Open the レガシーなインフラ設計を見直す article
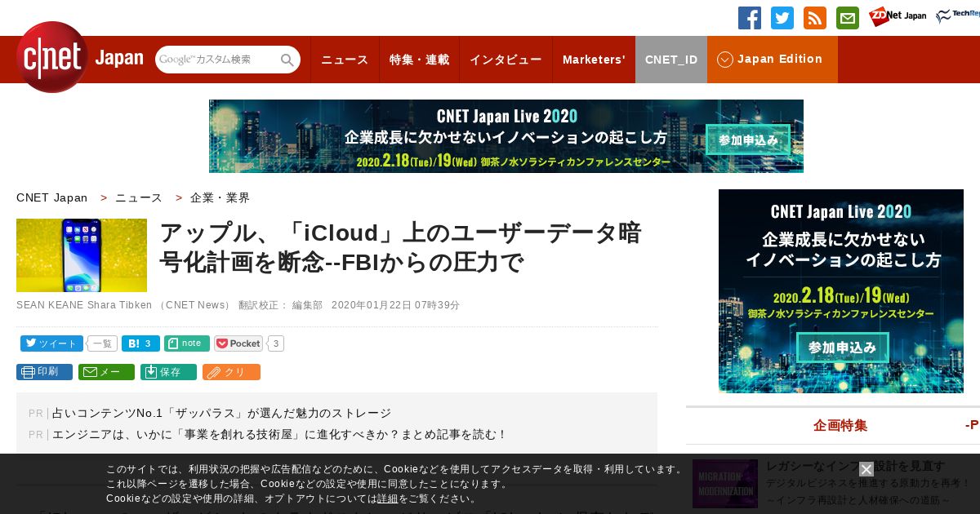 (x=856, y=466)
